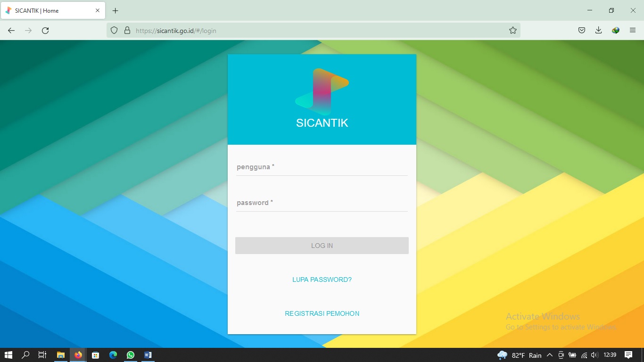This screenshot has width=644, height=362.
Task: Go back using the back arrow
Action: [x=11, y=31]
